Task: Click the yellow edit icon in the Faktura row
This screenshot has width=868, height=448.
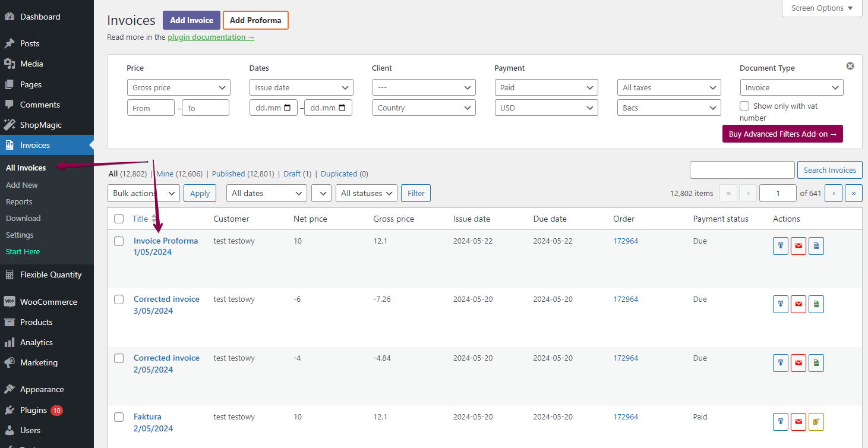Action: coord(816,422)
